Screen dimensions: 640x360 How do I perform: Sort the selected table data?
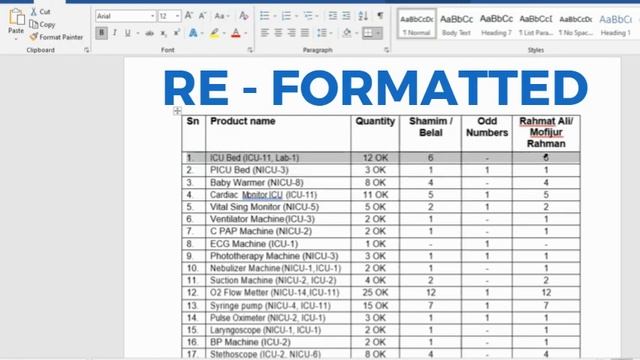pyautogui.click(x=363, y=16)
